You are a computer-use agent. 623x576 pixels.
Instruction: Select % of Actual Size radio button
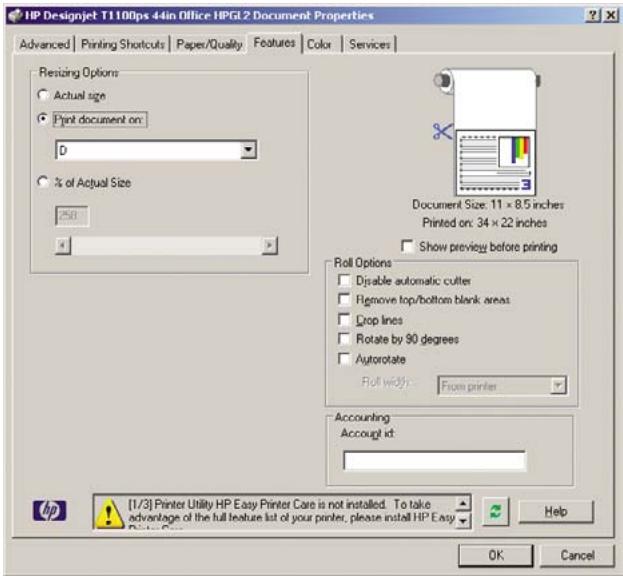point(43,182)
